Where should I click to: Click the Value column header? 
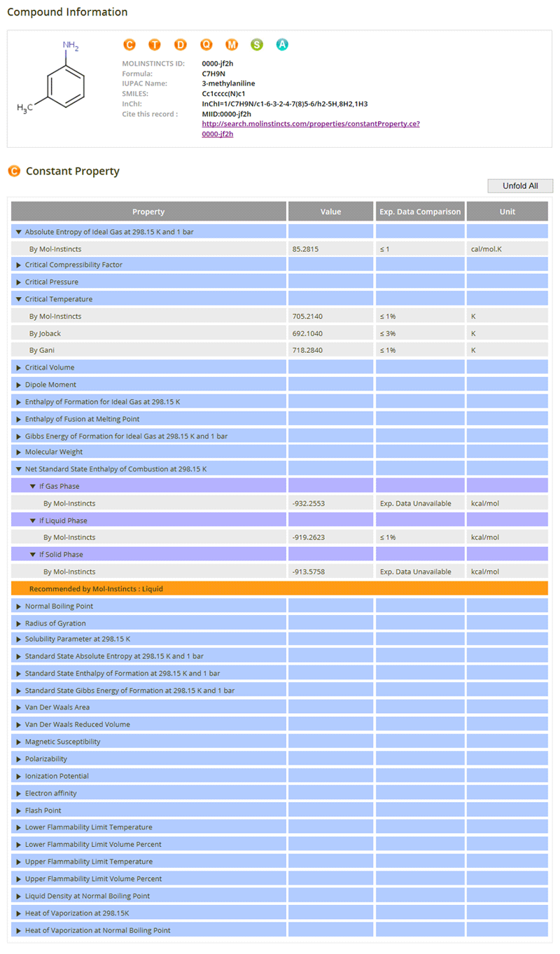(331, 212)
